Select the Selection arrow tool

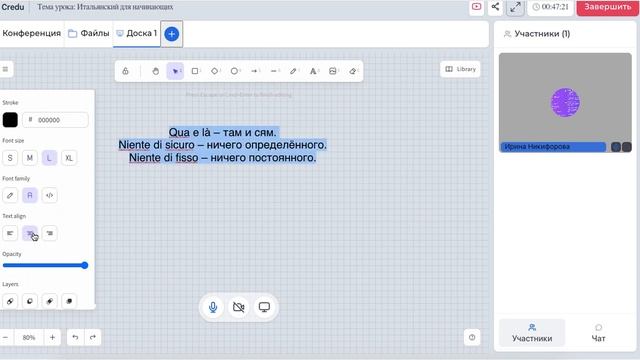pos(175,71)
